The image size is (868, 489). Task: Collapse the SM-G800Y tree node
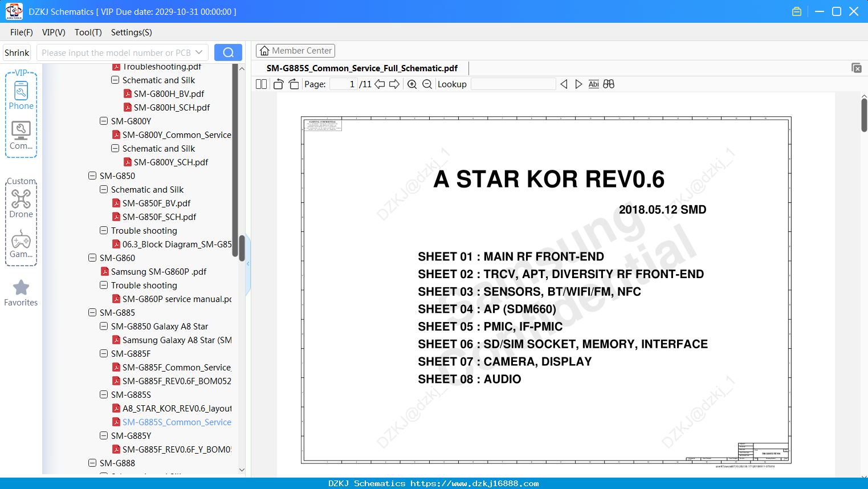point(104,121)
